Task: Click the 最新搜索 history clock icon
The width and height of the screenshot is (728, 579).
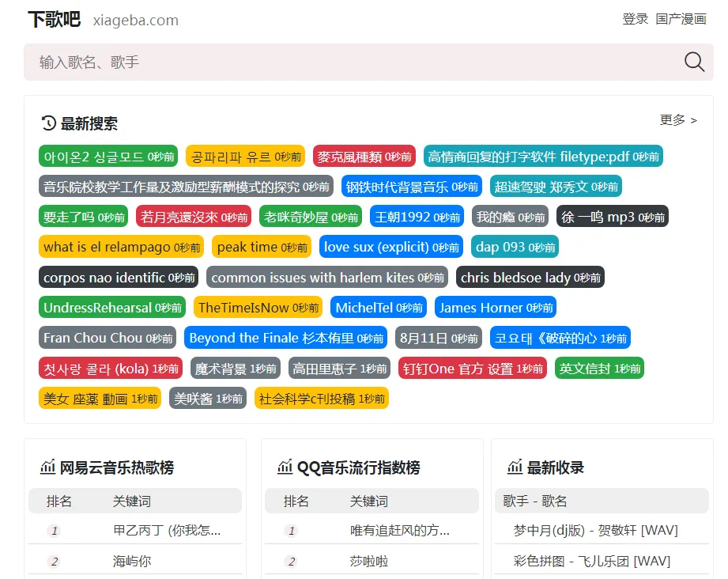Action: pyautogui.click(x=48, y=123)
